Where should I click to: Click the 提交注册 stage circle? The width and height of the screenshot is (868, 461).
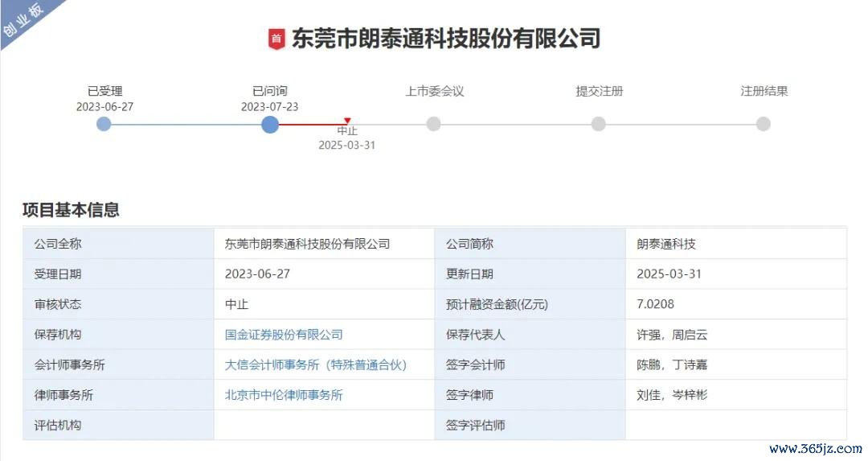point(599,124)
